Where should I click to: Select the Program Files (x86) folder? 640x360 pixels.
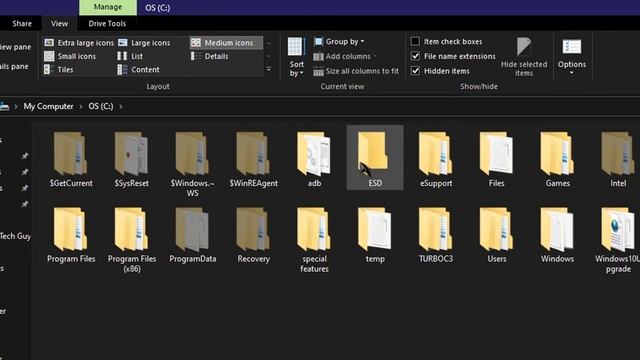(x=131, y=240)
